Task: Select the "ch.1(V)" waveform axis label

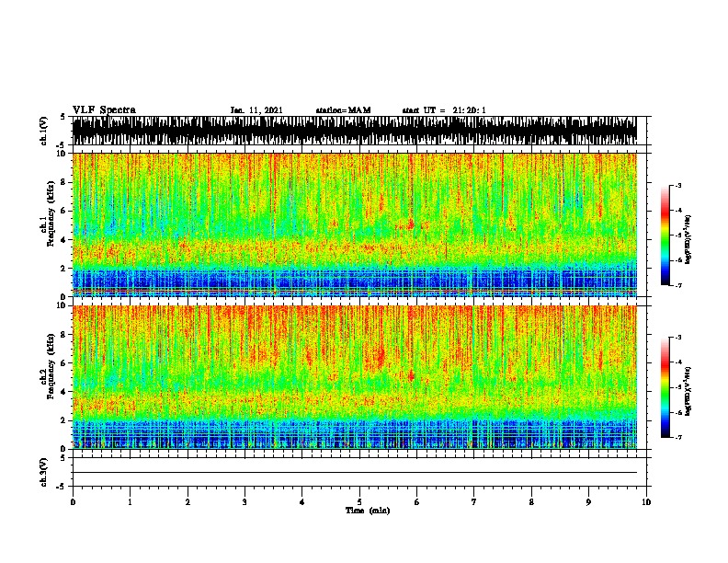Action: (x=44, y=131)
